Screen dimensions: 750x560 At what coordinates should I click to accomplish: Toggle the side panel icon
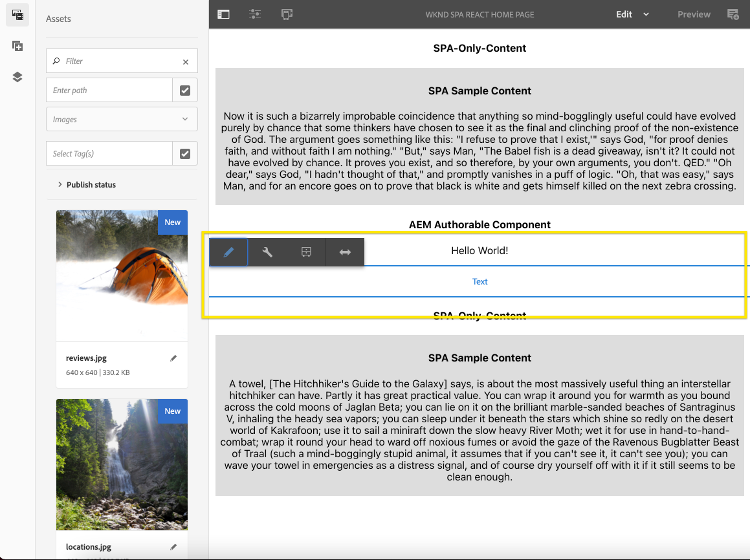(x=223, y=14)
